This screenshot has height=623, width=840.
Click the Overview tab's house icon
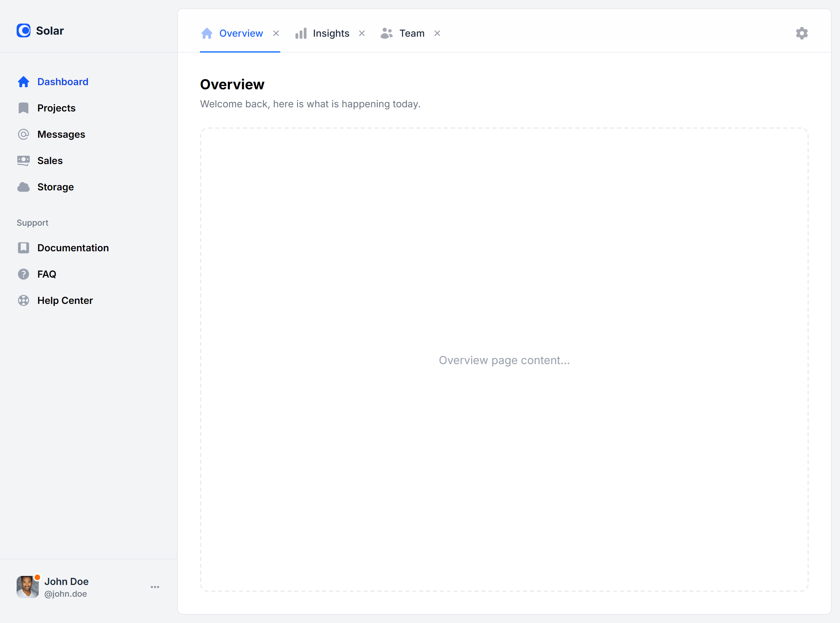click(x=207, y=33)
